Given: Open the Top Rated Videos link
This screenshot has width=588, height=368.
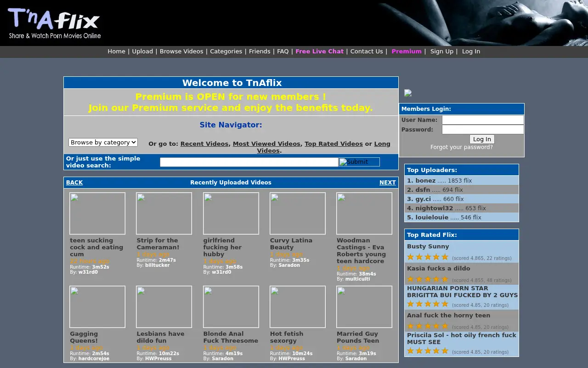Looking at the screenshot, I should tap(334, 144).
